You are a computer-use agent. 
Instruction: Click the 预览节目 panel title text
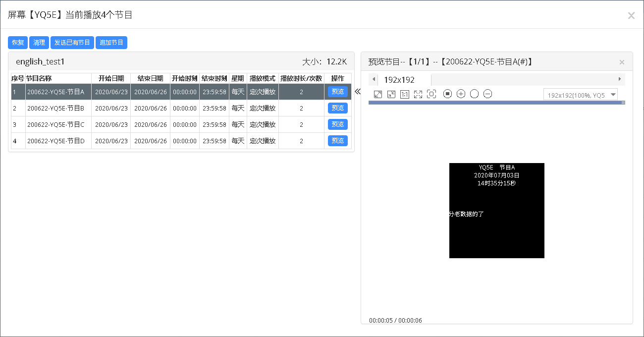450,62
